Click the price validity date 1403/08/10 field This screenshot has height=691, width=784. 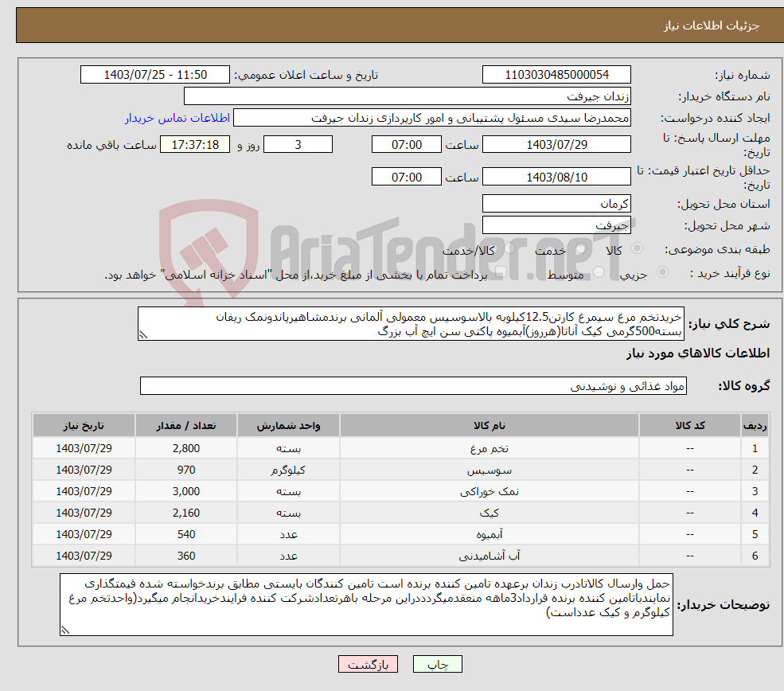(x=556, y=177)
